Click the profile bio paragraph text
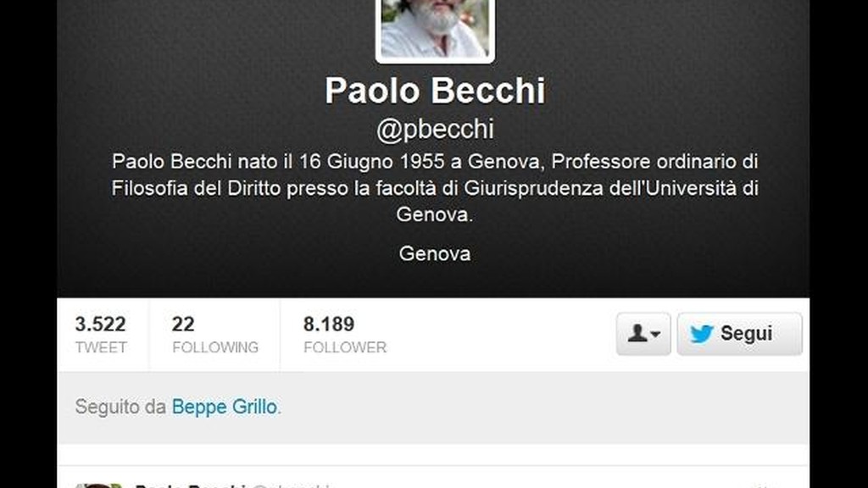 click(x=435, y=188)
